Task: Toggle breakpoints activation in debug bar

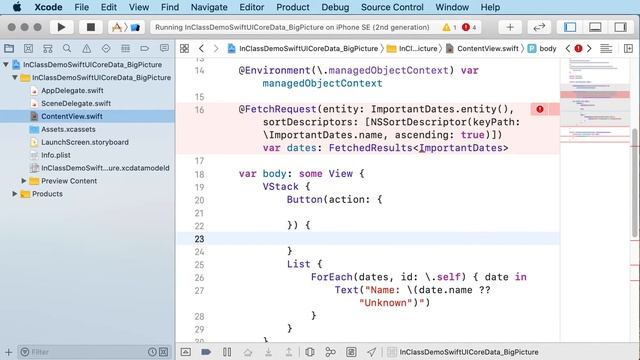Action: click(x=206, y=352)
